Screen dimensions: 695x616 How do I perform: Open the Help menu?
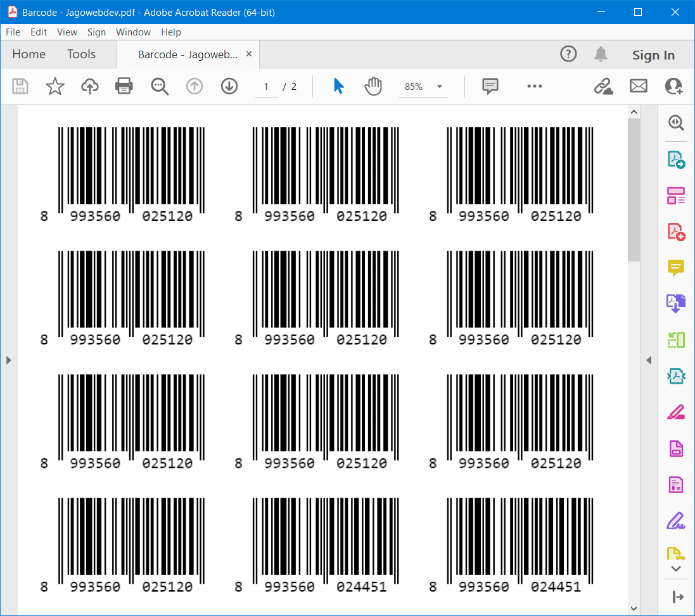coord(170,32)
